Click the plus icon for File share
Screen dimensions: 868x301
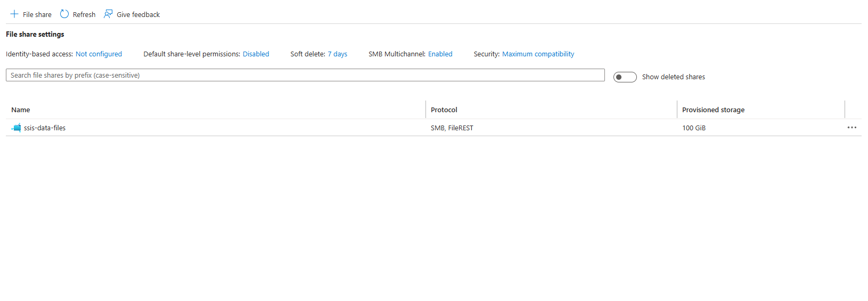14,14
